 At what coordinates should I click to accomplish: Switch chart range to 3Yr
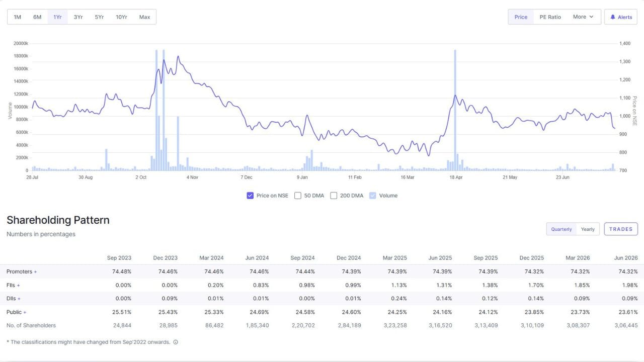point(78,17)
